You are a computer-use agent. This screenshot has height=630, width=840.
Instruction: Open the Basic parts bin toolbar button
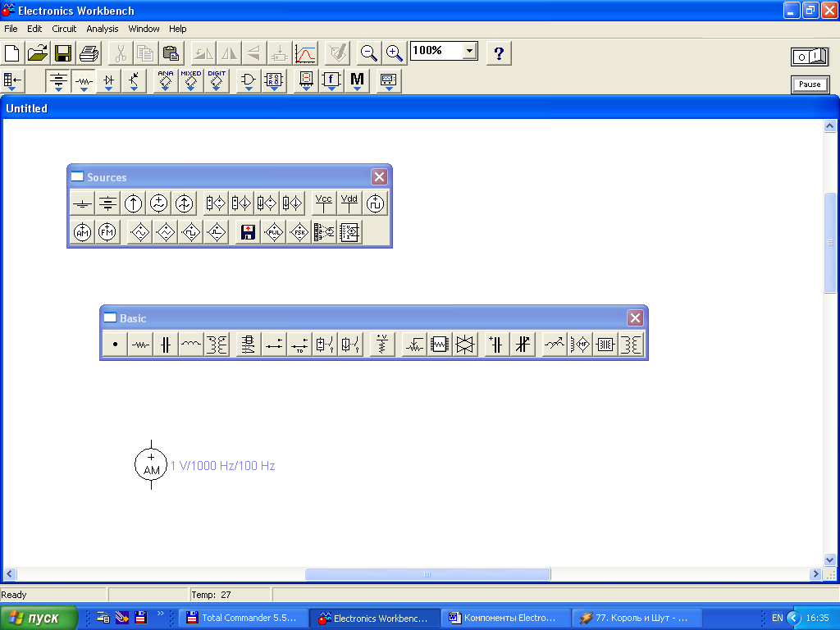coord(84,81)
